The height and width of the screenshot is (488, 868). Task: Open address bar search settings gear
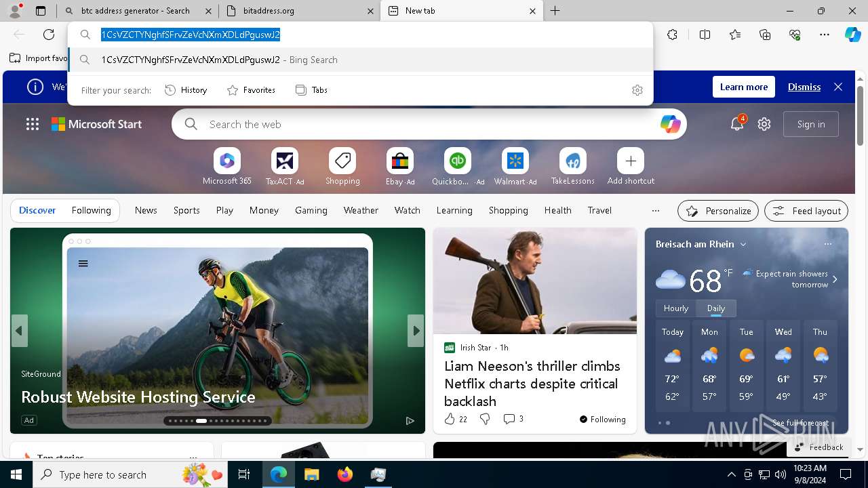637,90
